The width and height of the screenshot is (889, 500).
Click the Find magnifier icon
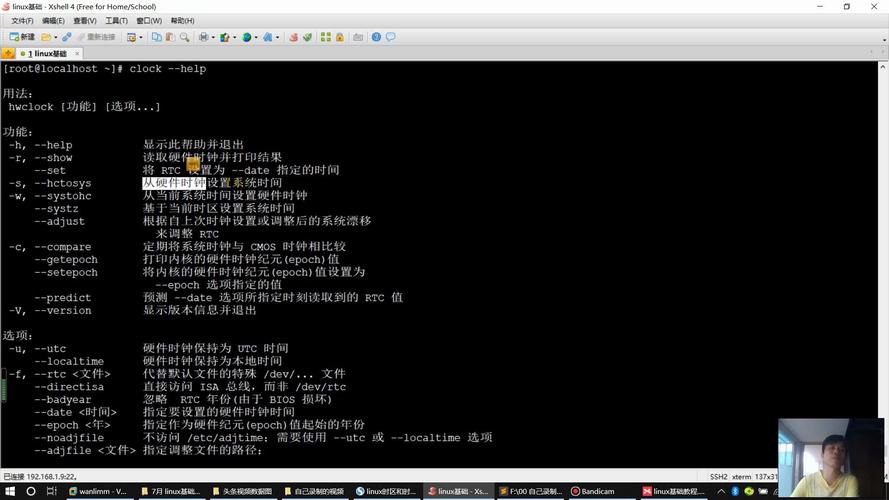pos(184,37)
